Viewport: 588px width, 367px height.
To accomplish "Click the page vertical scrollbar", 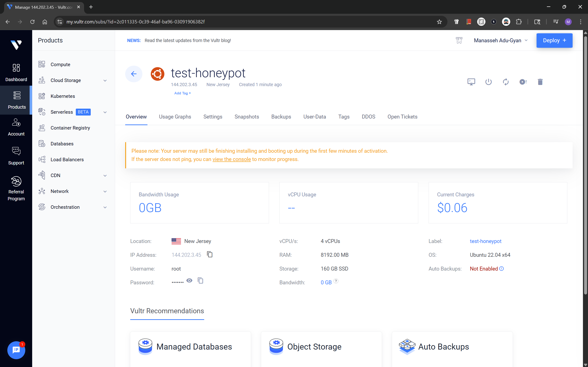I will coord(585,165).
